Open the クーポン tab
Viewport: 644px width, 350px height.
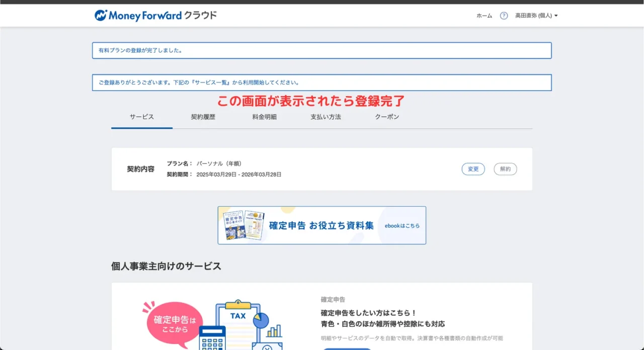(x=387, y=117)
